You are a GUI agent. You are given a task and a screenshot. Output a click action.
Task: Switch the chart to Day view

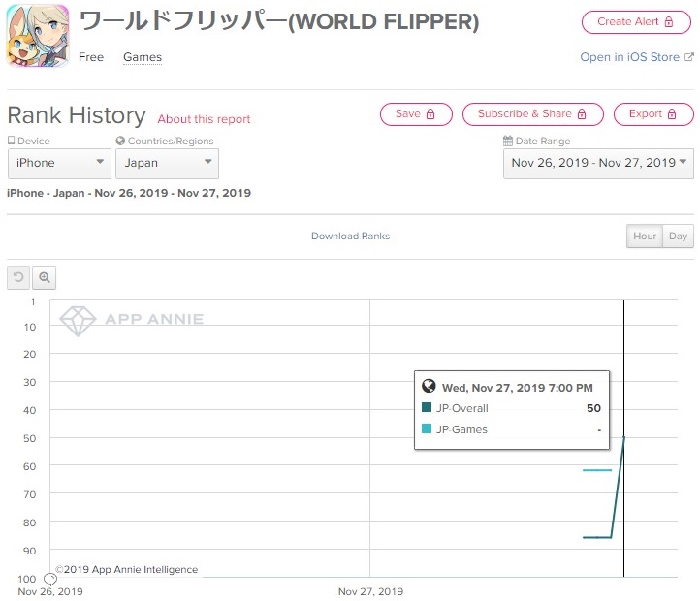click(x=678, y=236)
